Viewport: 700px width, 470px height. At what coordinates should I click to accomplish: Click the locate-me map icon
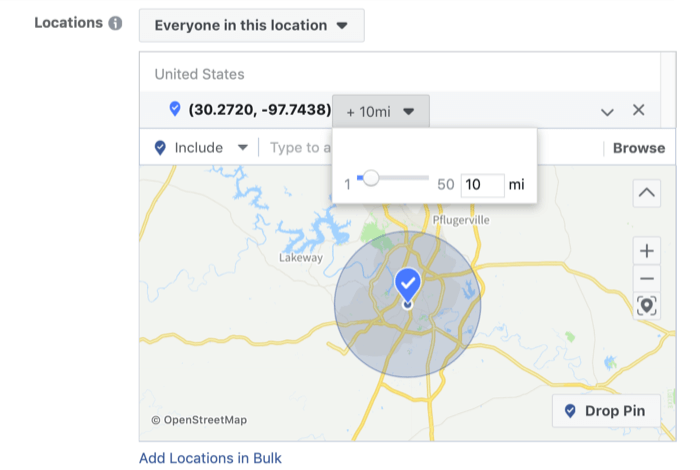[646, 306]
